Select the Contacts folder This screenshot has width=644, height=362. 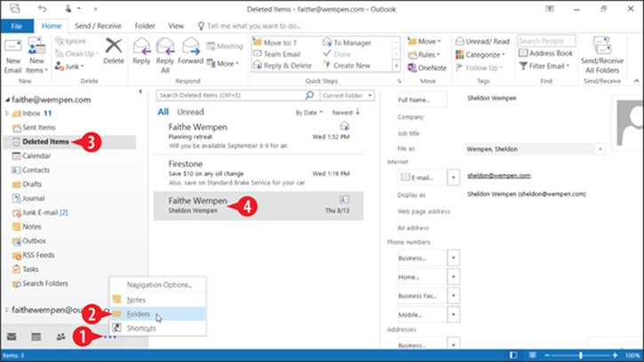click(31, 170)
